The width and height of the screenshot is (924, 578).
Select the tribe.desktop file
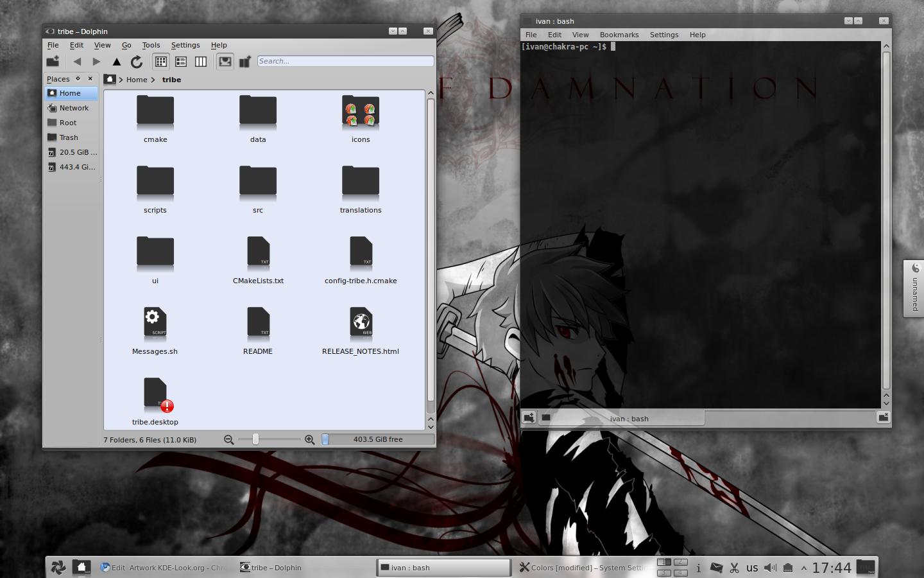coord(155,401)
